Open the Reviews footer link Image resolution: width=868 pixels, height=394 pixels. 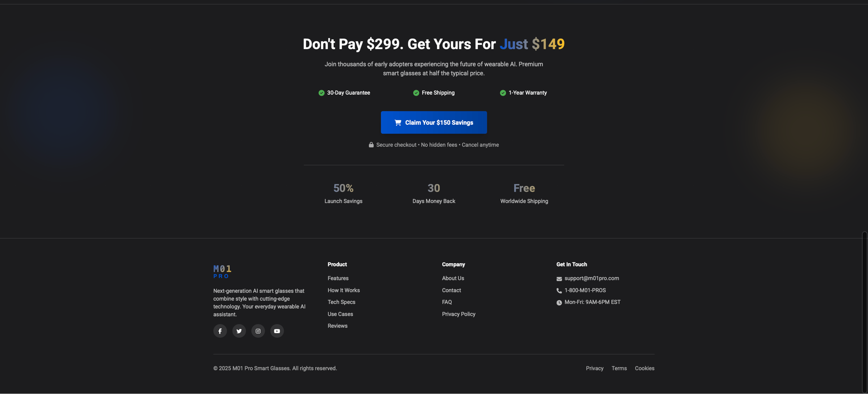337,326
